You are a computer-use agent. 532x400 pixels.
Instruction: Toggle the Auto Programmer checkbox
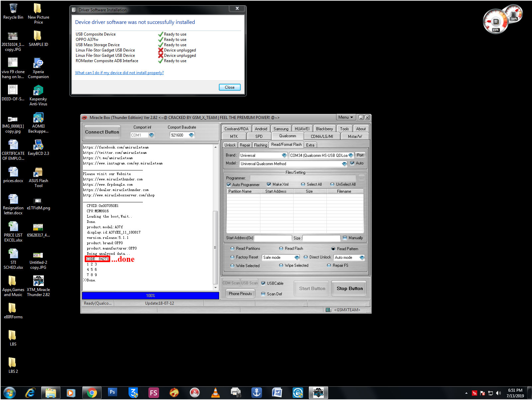pyautogui.click(x=228, y=185)
